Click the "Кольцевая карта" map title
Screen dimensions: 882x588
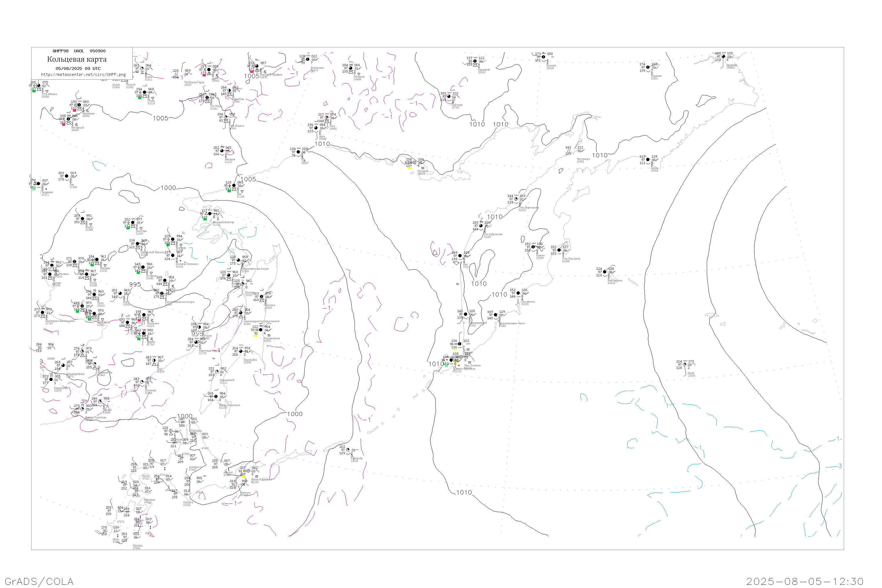(77, 59)
